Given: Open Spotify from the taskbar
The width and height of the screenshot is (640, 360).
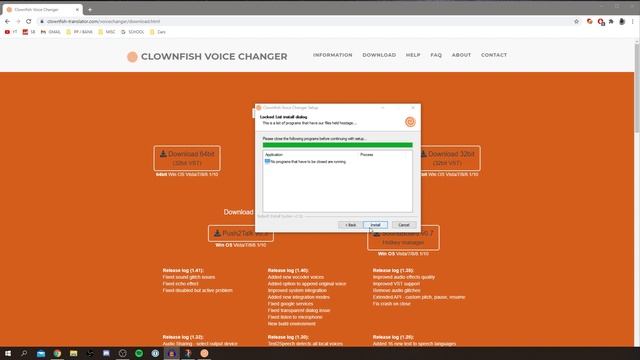Looking at the screenshot, I should pos(139,353).
